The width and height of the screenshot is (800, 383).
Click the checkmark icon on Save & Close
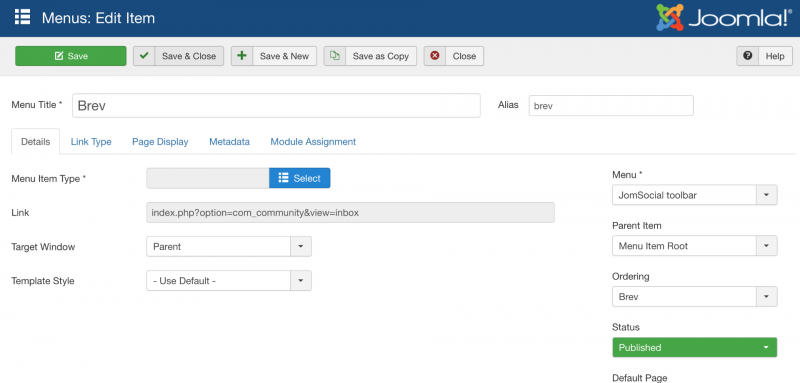(x=144, y=56)
